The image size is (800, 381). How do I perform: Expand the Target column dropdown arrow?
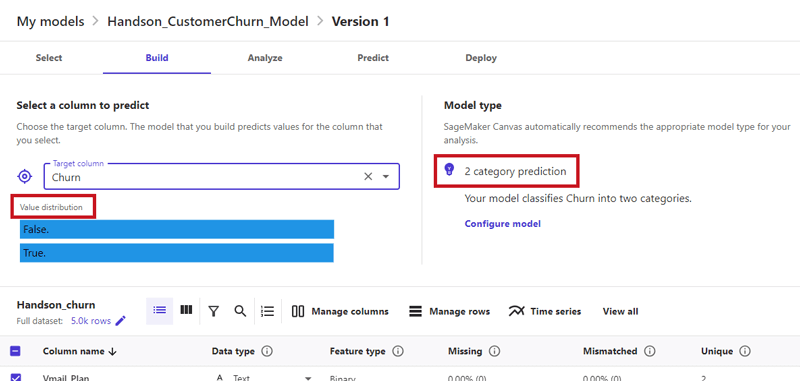click(386, 176)
